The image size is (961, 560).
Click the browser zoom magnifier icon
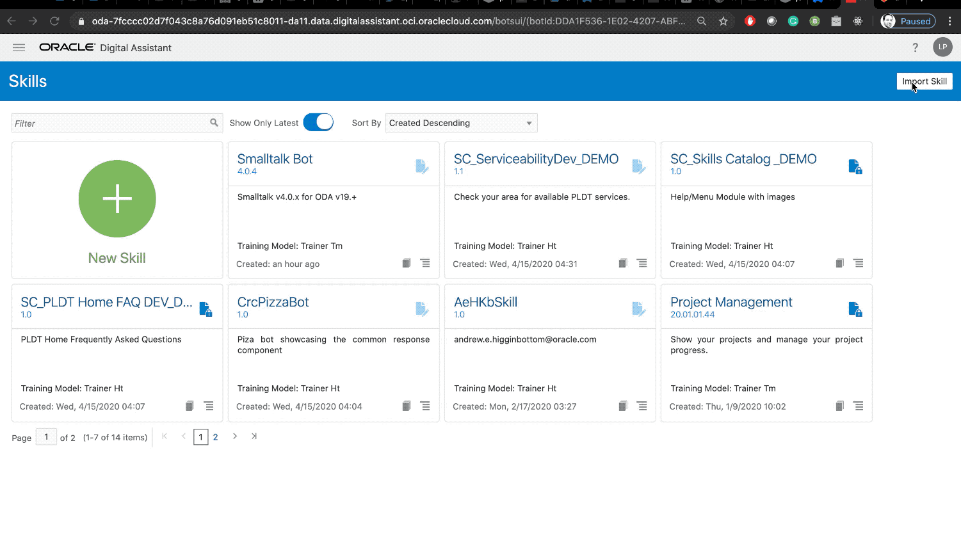coord(702,21)
